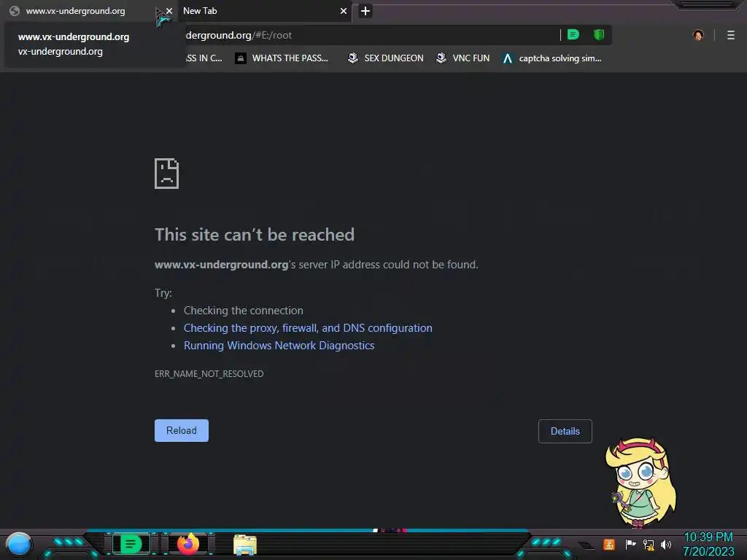The width and height of the screenshot is (747, 560).
Task: Click the green chat extension icon in address bar
Action: click(x=573, y=35)
